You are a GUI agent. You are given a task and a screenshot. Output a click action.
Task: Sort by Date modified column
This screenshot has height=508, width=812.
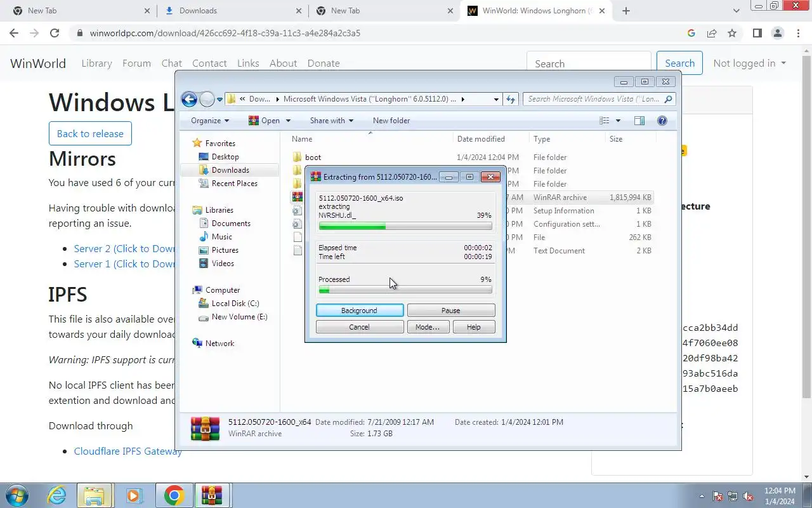tap(481, 139)
